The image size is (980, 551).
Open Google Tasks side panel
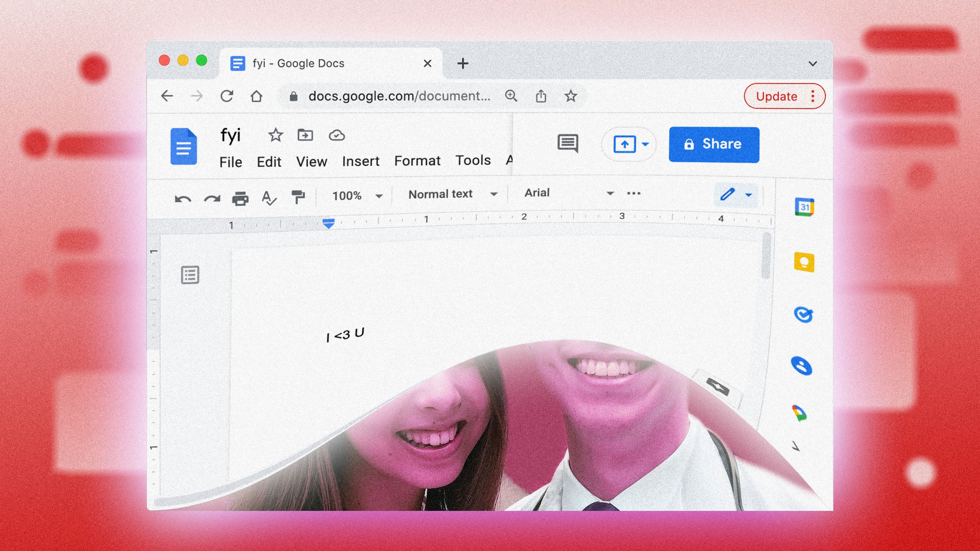tap(804, 315)
